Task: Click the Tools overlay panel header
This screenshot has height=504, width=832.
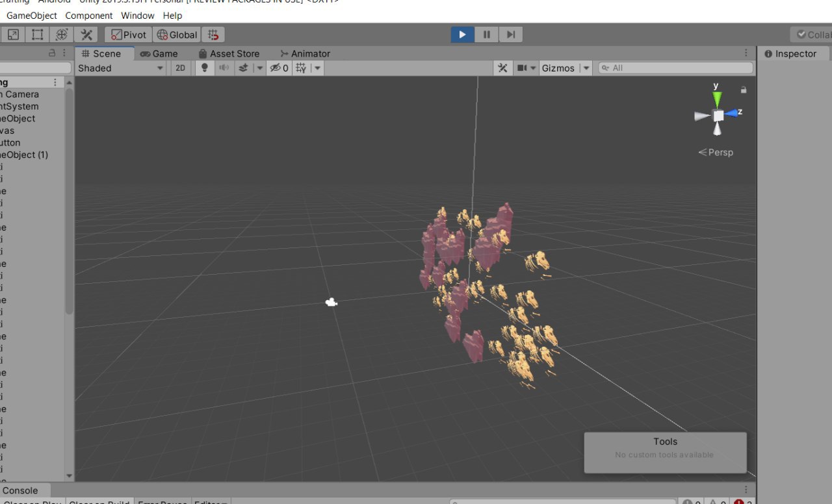Action: [x=665, y=441]
